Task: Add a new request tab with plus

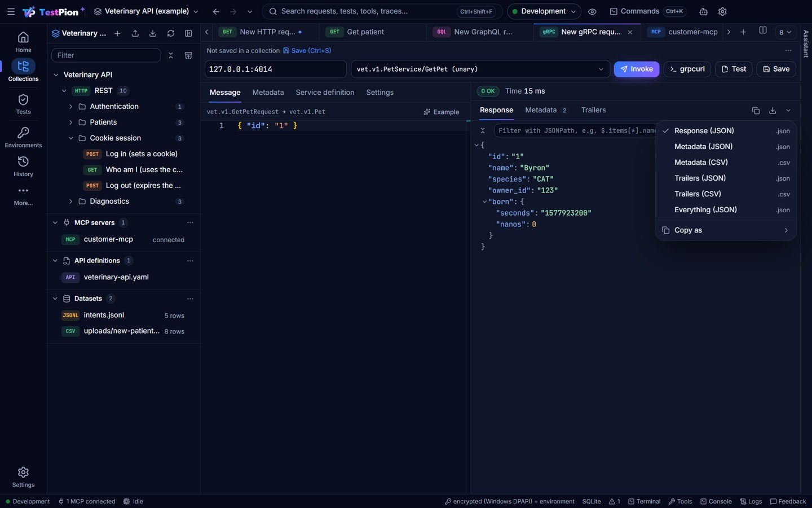Action: [x=743, y=32]
